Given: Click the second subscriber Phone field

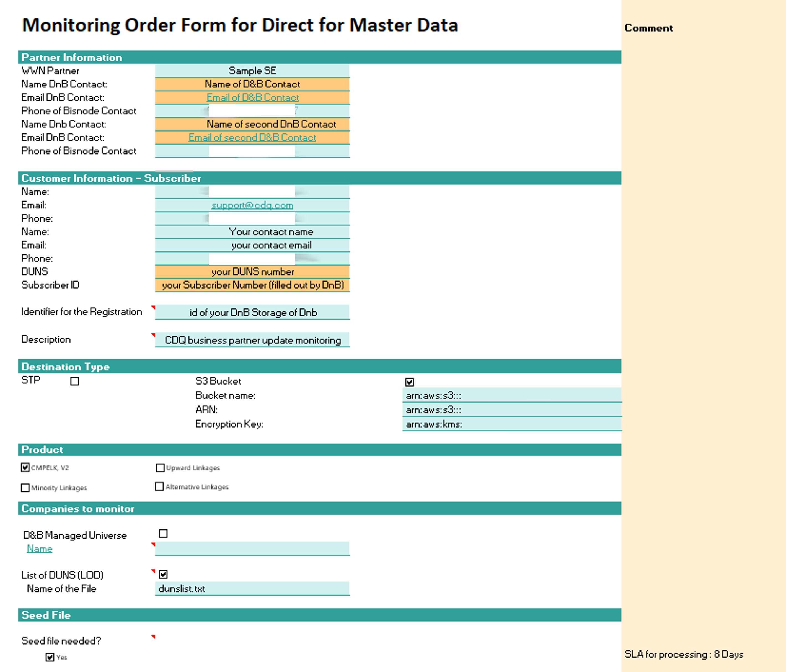Looking at the screenshot, I should [x=252, y=258].
